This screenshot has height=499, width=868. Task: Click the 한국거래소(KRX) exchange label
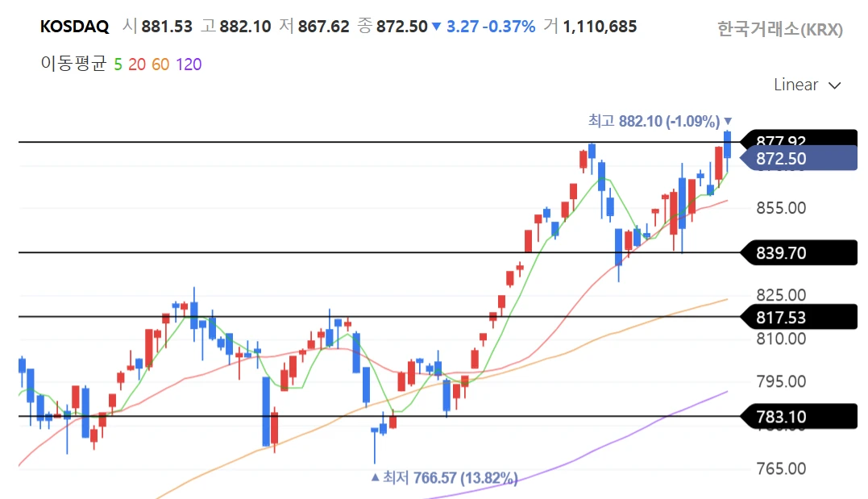[x=779, y=30]
